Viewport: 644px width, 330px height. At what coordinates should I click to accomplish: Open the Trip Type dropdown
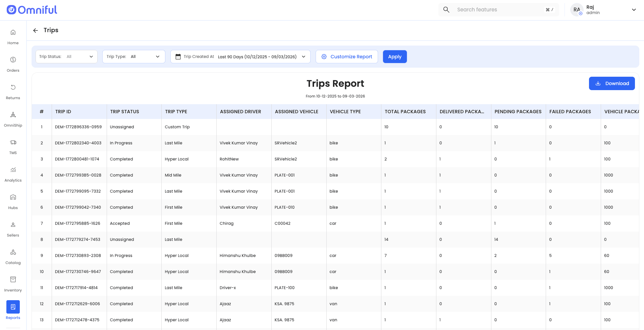tap(133, 57)
